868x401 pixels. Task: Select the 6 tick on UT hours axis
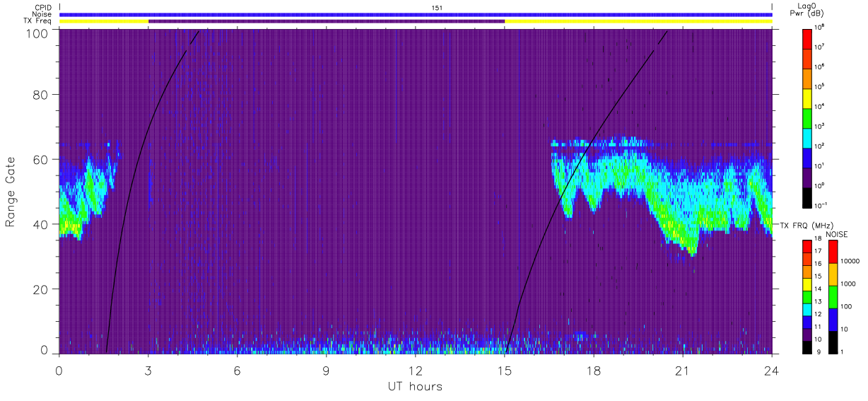click(237, 371)
